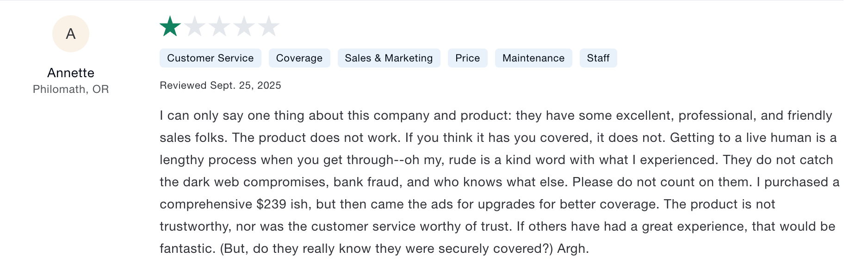
Task: Click the fifth gray rating star
Action: pyautogui.click(x=269, y=26)
